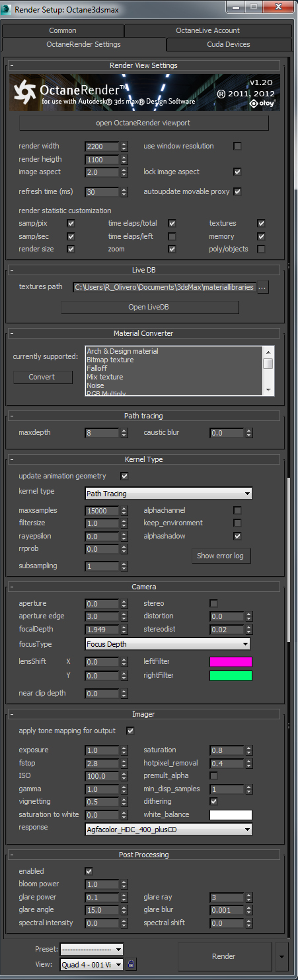The width and height of the screenshot is (298, 980).
Task: Pick the rightFilter green color swatch
Action: point(231,675)
